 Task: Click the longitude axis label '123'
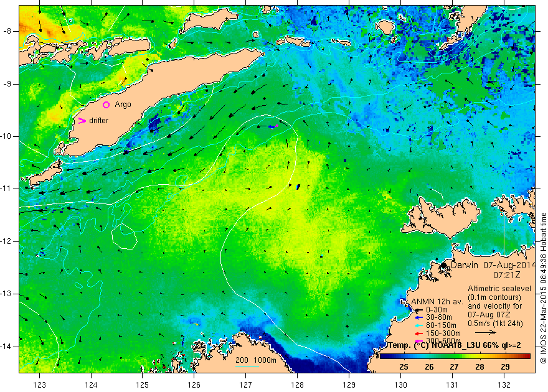(39, 385)
